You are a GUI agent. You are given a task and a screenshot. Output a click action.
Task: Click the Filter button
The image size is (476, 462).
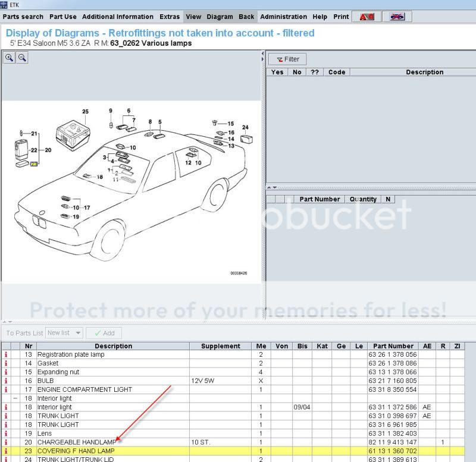[x=287, y=59]
